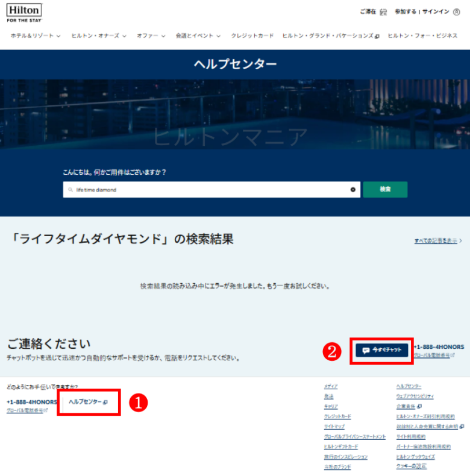Viewport: 470px width, 476px height.
Task: Start chat with 今すぐチャット button
Action: coord(381,350)
